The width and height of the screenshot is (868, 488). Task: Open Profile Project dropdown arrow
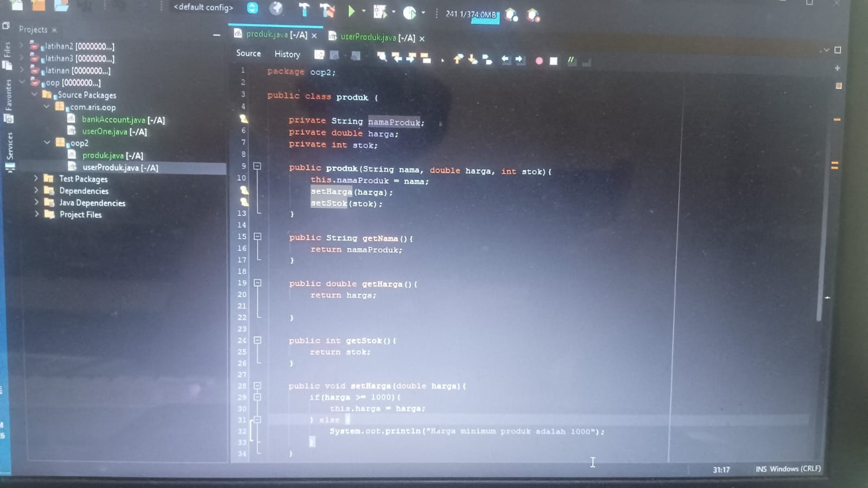point(423,12)
